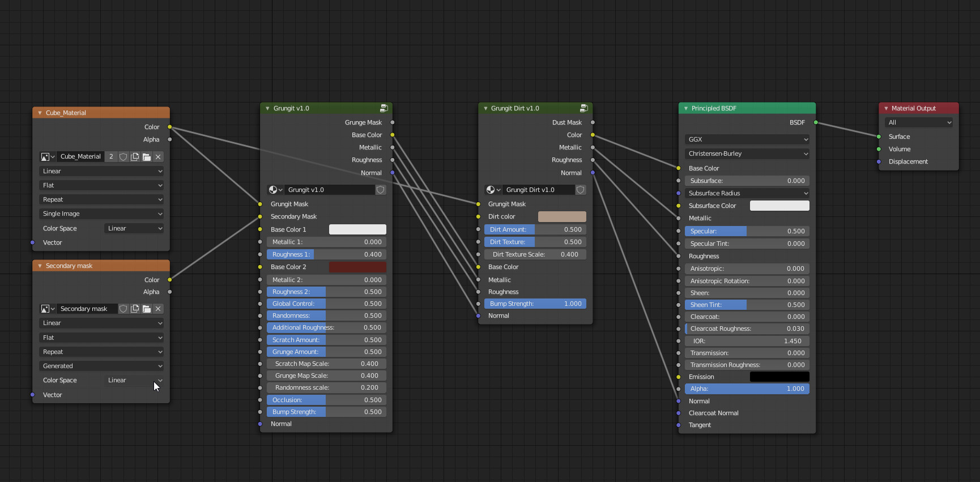Toggle fake user for Grungit v1.0 group
Image resolution: width=980 pixels, height=482 pixels.
pos(381,190)
